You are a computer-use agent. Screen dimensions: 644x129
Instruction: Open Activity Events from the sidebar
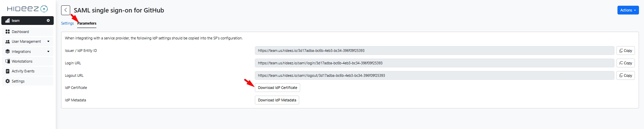pos(28,71)
